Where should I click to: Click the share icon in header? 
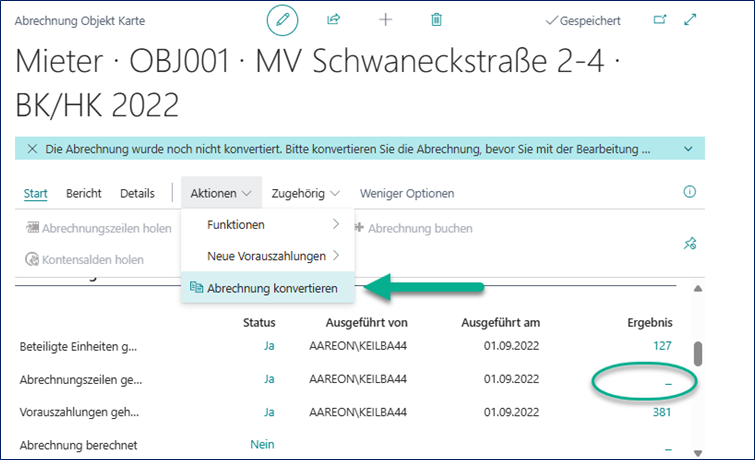pyautogui.click(x=334, y=19)
